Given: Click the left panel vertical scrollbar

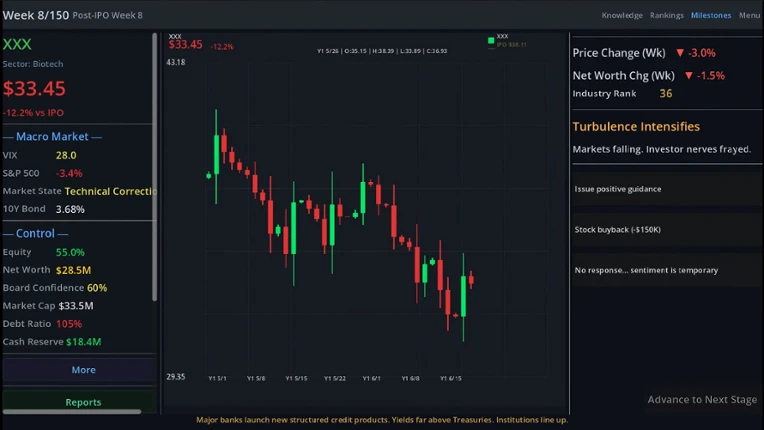Looking at the screenshot, I should click(x=154, y=167).
